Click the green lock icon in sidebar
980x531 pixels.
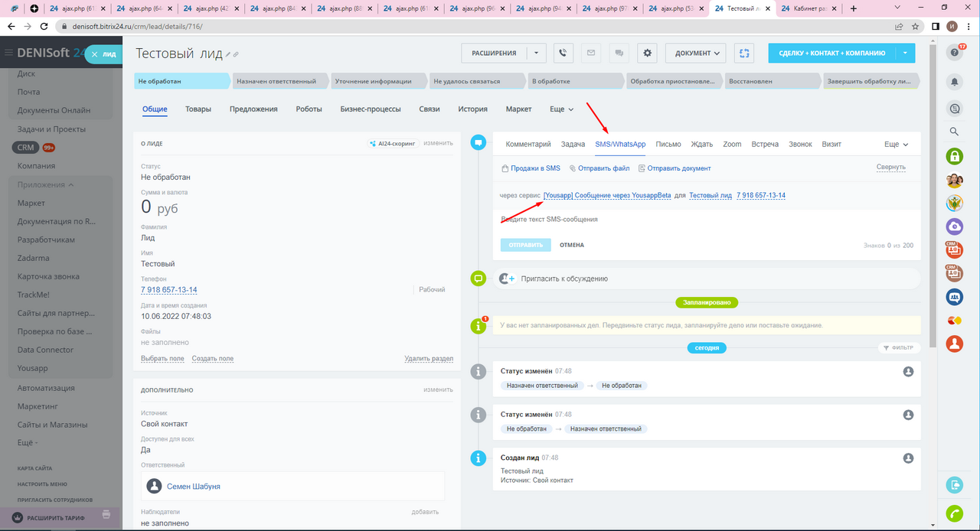click(x=954, y=156)
